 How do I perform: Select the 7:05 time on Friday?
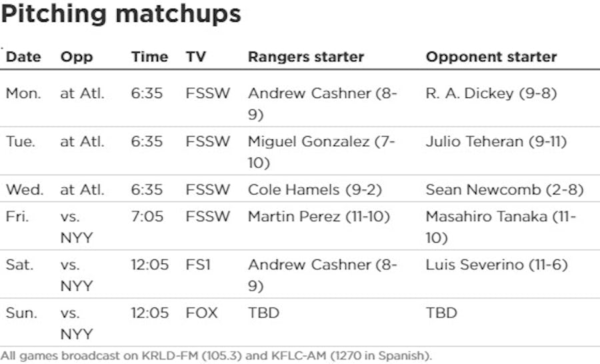tap(147, 217)
